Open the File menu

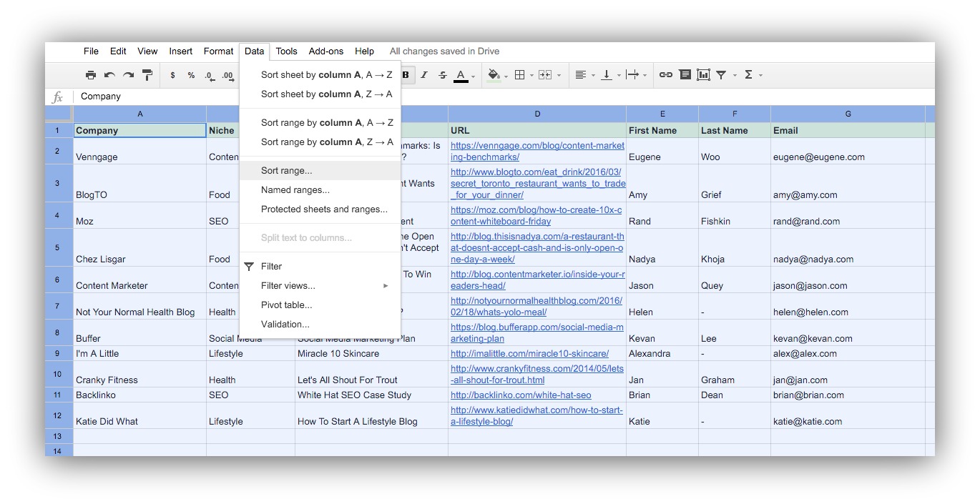[x=91, y=51]
